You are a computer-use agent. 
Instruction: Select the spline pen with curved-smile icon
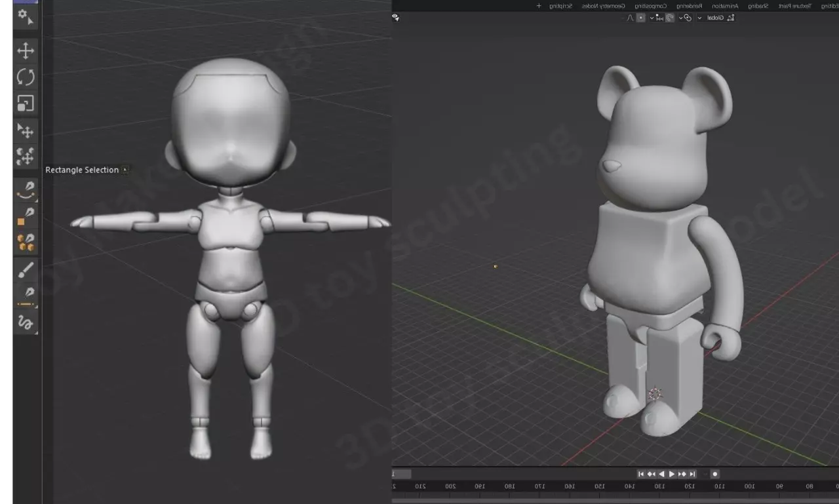tap(26, 189)
